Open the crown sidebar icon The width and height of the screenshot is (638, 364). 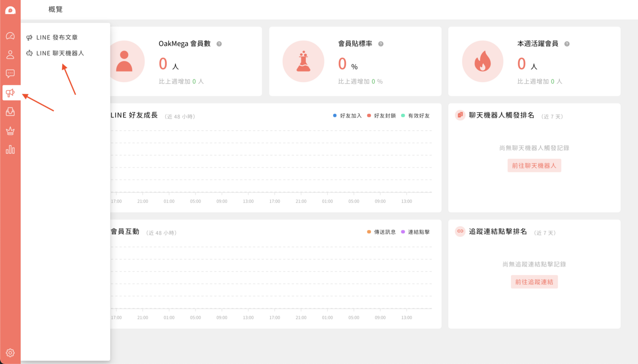[10, 131]
